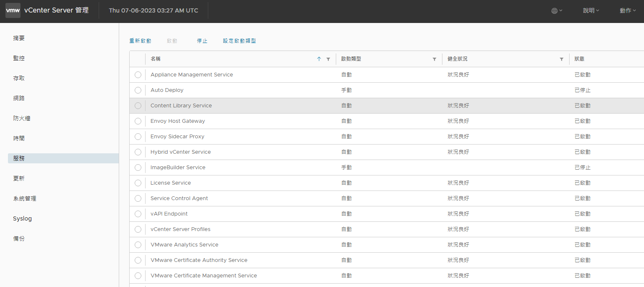Click the Hybrid vCenter Service name
This screenshot has height=287, width=644.
pos(181,152)
